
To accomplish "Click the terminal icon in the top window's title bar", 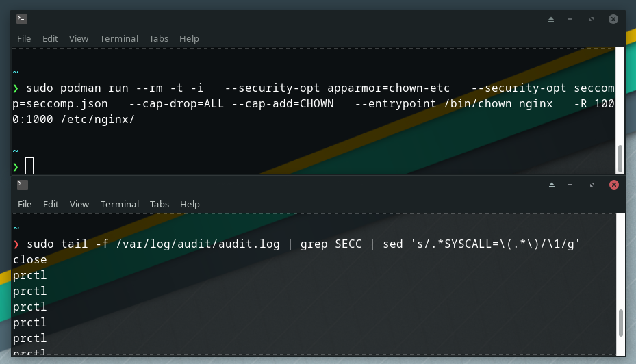I will click(22, 19).
